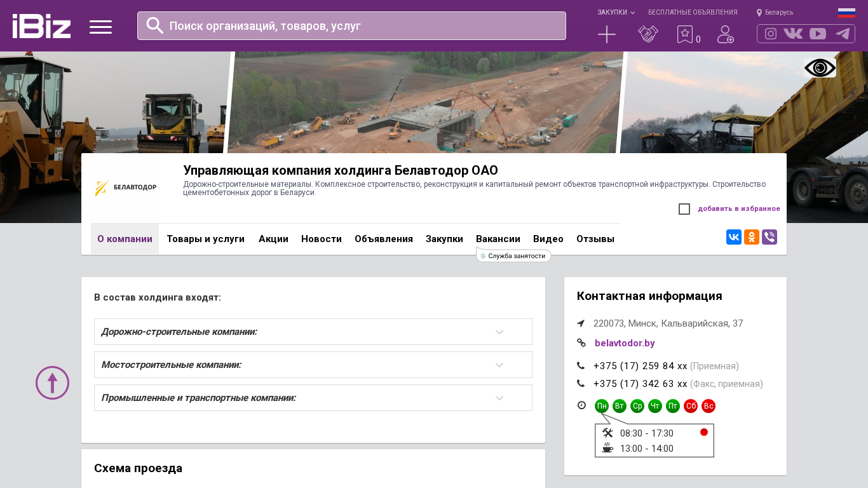Open the hamburger menu icon

pyautogui.click(x=100, y=27)
